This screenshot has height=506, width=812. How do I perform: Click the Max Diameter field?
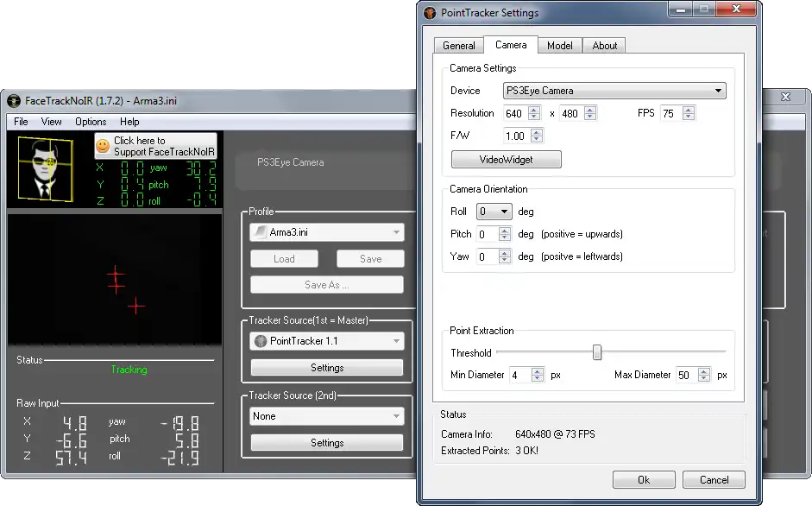[x=687, y=375]
